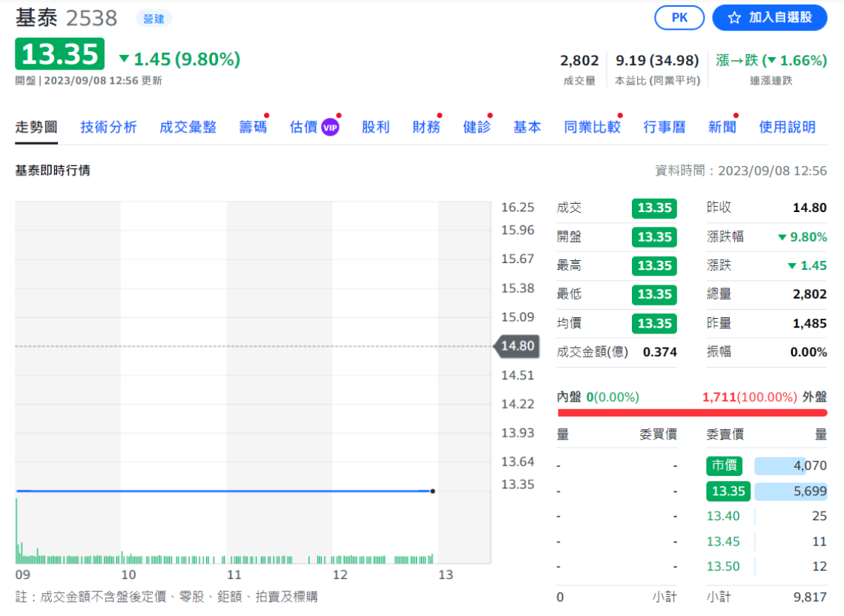Click the PK compare button
This screenshot has height=616, width=844.
coord(679,18)
